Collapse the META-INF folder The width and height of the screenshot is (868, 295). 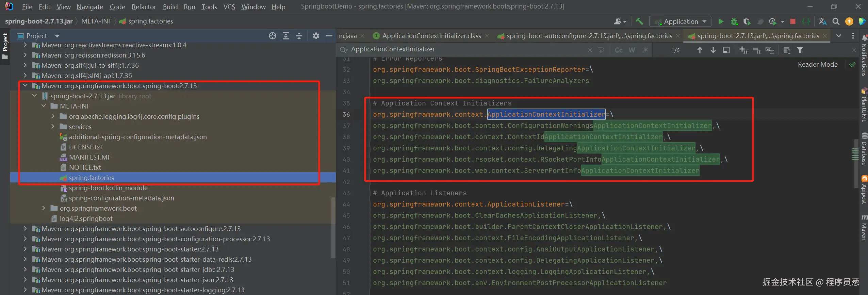pos(44,106)
